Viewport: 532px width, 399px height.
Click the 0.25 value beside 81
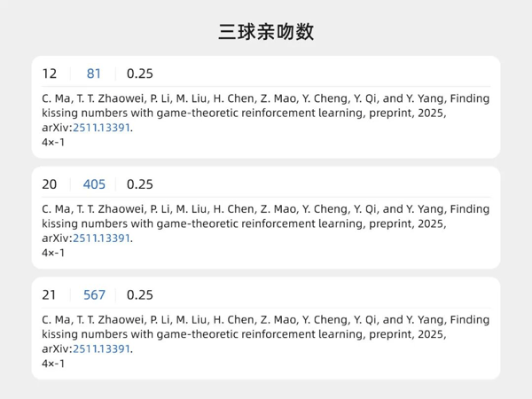(x=139, y=74)
